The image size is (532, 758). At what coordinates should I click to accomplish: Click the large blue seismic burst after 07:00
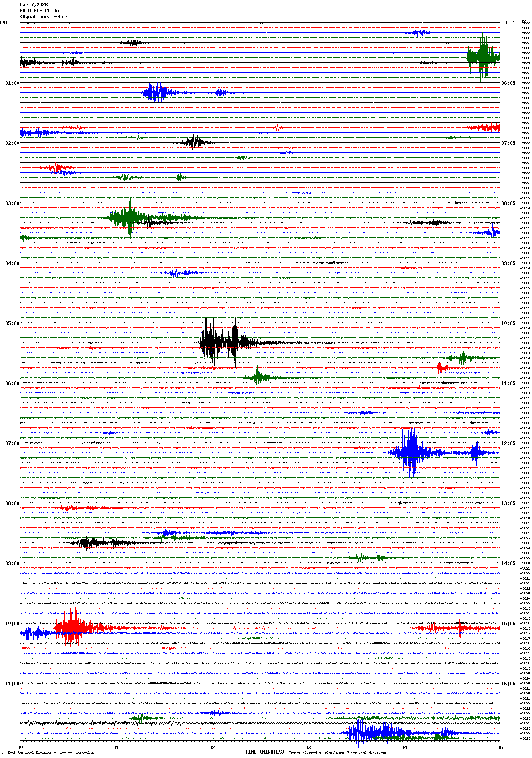410,453
